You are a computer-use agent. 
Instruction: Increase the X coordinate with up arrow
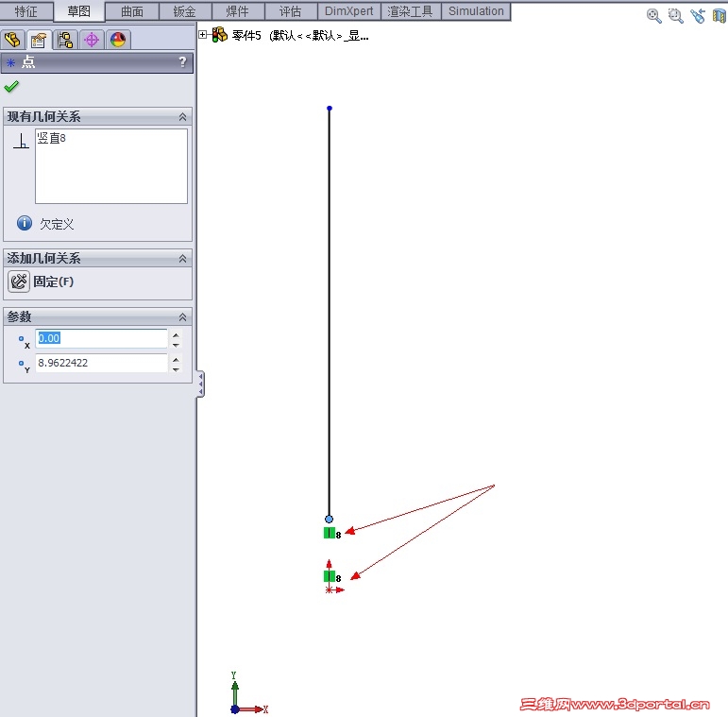pos(176,334)
